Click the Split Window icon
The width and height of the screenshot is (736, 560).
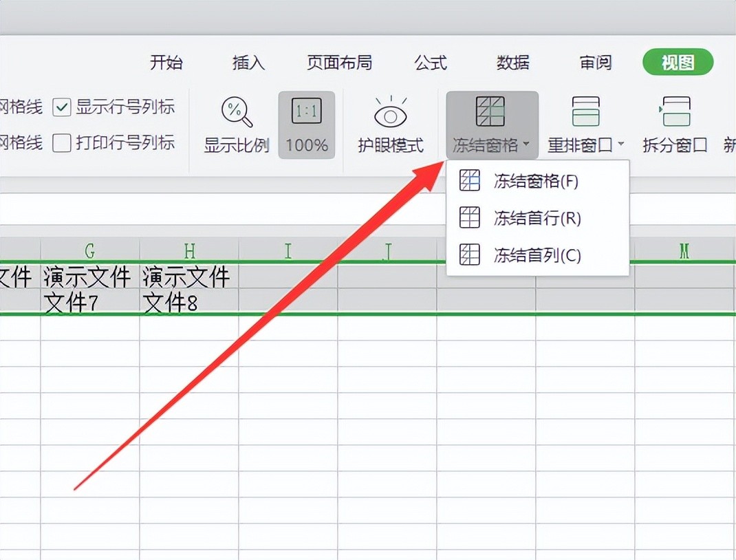(x=675, y=111)
